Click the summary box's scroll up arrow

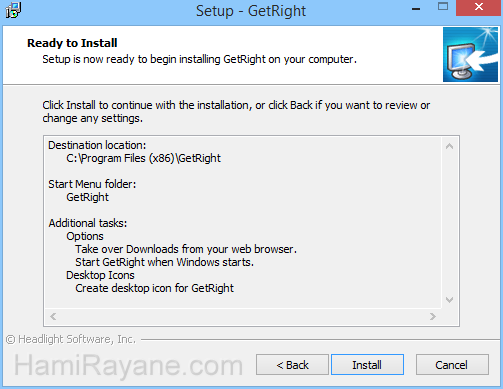coord(449,146)
